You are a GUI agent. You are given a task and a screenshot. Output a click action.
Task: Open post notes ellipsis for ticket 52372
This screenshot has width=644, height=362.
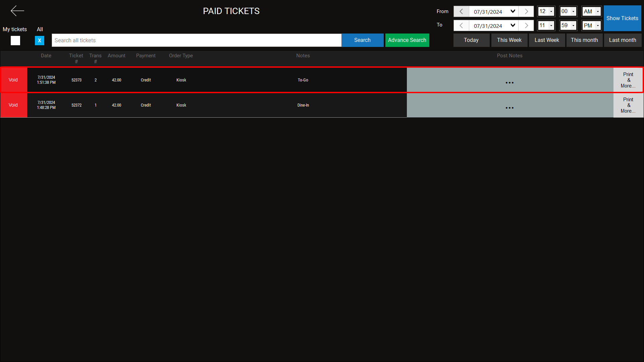[x=509, y=108]
